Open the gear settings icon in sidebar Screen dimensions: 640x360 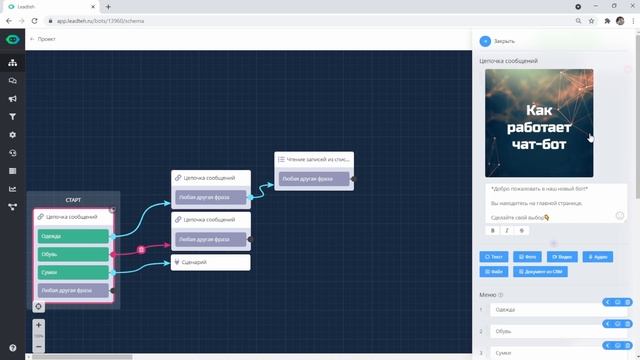click(13, 135)
